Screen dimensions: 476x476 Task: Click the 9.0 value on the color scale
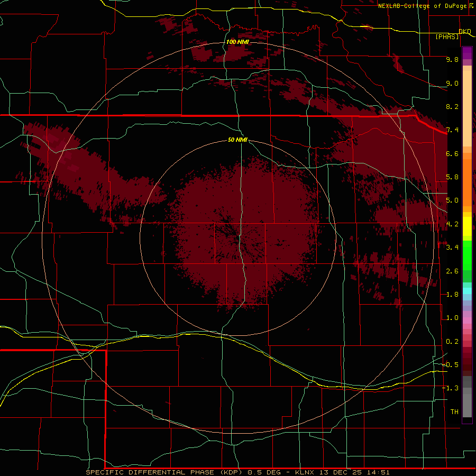pyautogui.click(x=452, y=83)
